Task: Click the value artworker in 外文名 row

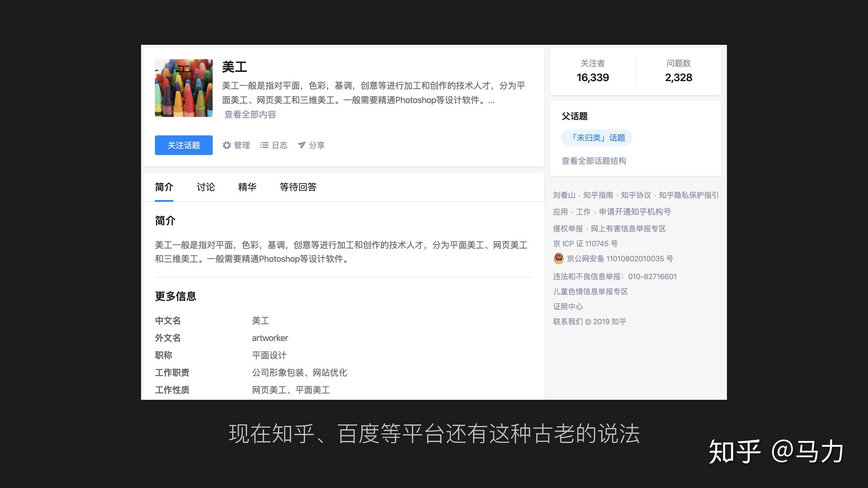Action: pyautogui.click(x=270, y=338)
